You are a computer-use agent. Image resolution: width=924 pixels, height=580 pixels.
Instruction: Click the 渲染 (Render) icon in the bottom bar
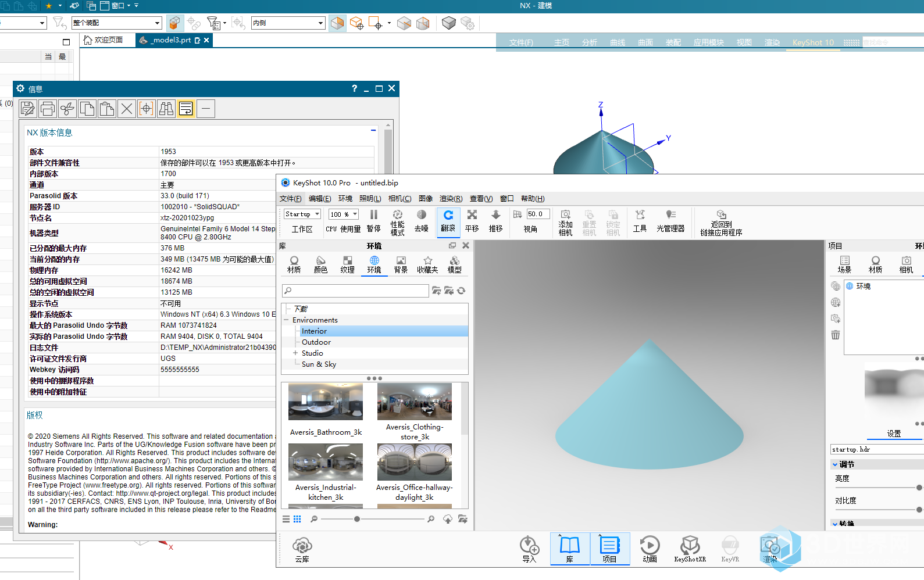click(x=770, y=550)
